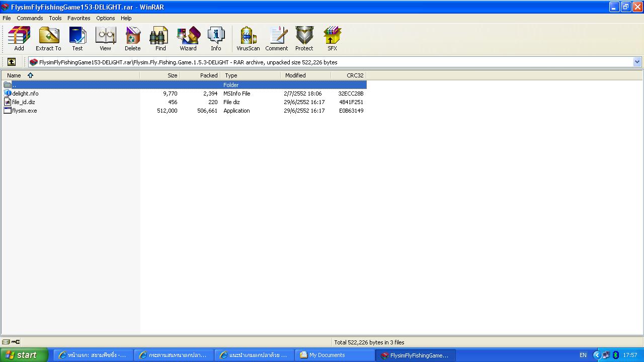Switch to first Internet Explorer taskbar window
The height and width of the screenshot is (362, 644).
pos(94,355)
